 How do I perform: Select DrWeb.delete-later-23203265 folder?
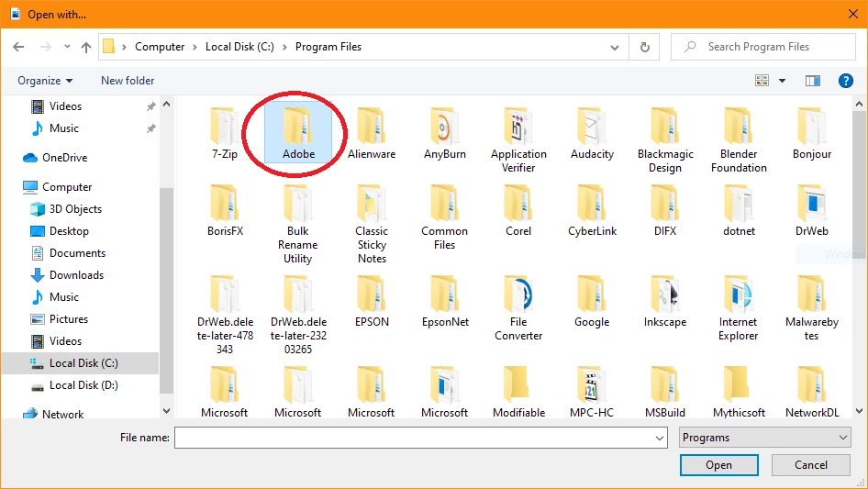tap(298, 315)
